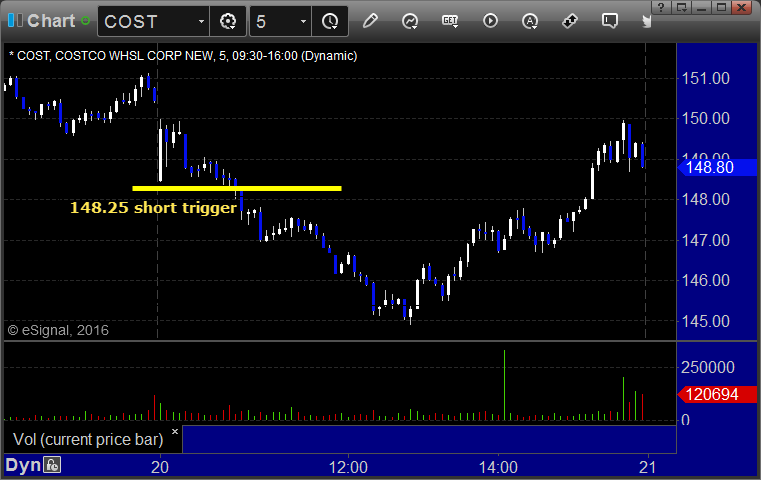The width and height of the screenshot is (761, 480).
Task: Click the 148.80 current price marker
Action: [717, 167]
